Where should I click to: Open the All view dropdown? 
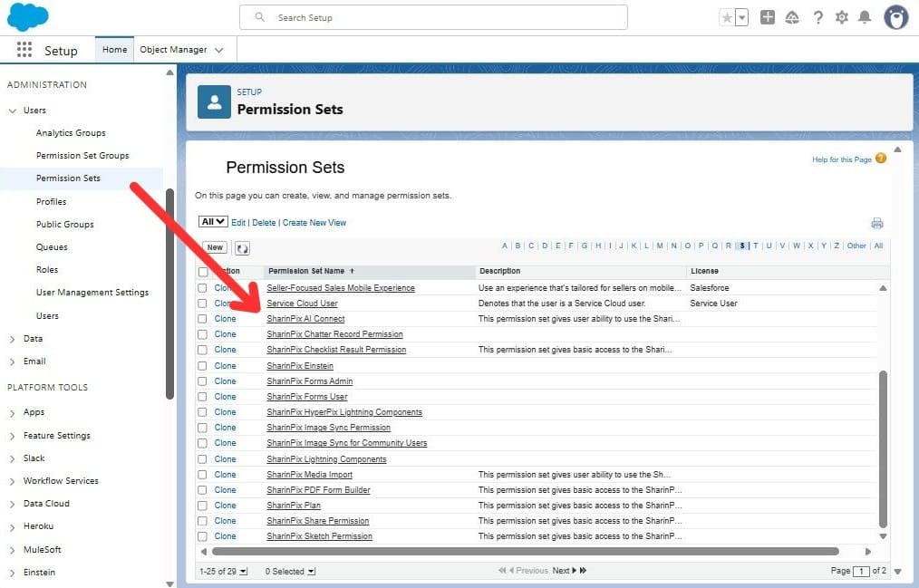coord(212,222)
